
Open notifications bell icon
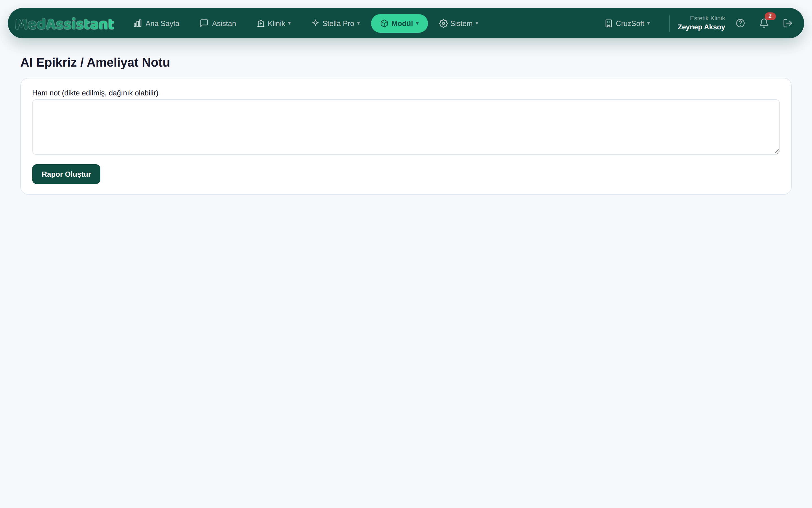(764, 23)
